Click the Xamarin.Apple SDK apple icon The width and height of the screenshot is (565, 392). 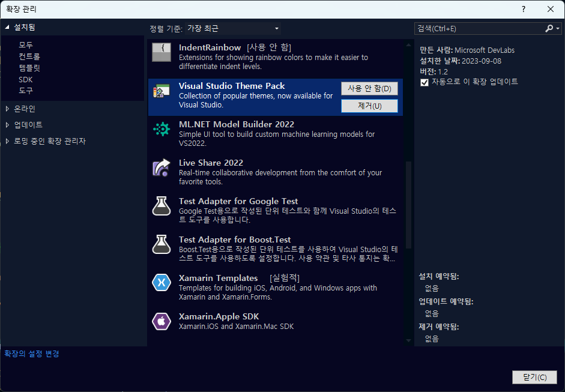(x=162, y=321)
